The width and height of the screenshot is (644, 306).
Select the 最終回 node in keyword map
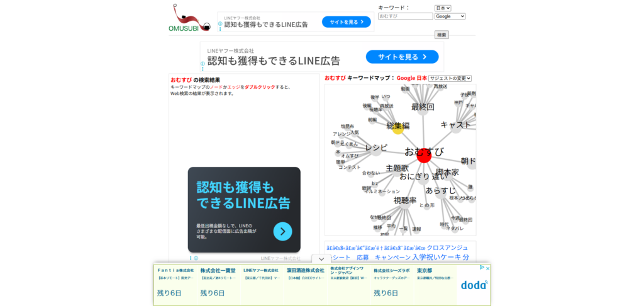423,107
